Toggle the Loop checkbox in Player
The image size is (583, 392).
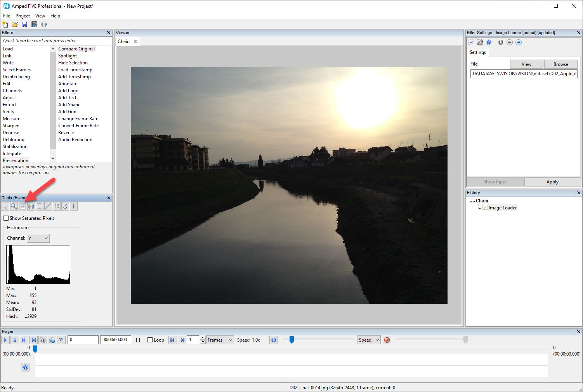[150, 340]
